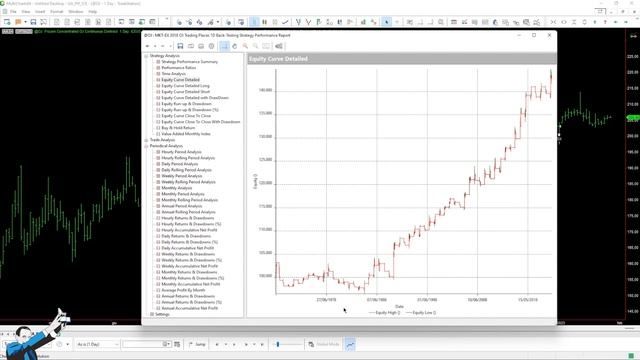Open Average Profit By Month

[183, 290]
